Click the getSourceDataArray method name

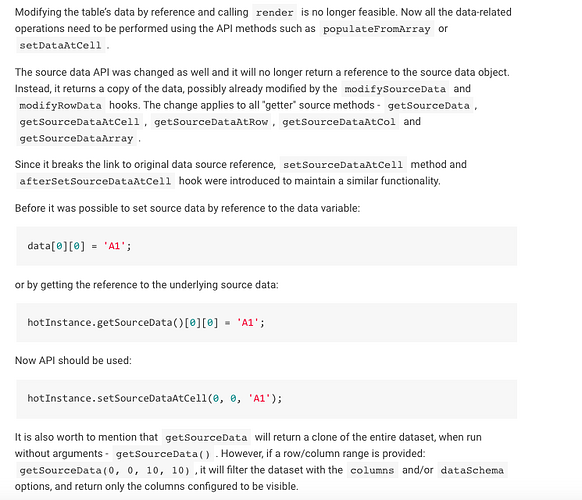[76, 138]
